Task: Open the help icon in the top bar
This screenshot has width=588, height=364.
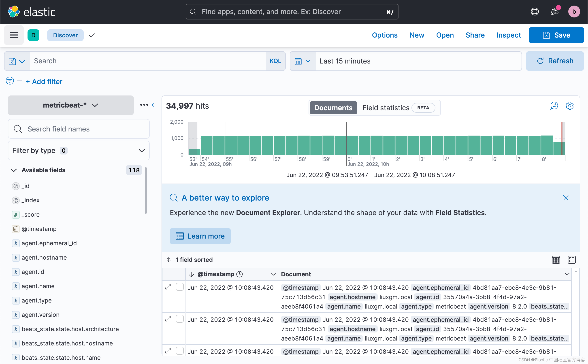Action: (535, 11)
